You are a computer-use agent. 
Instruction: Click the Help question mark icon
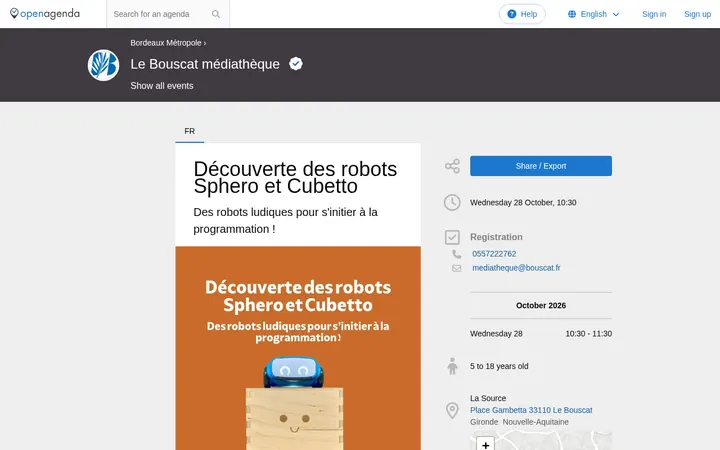tap(512, 14)
